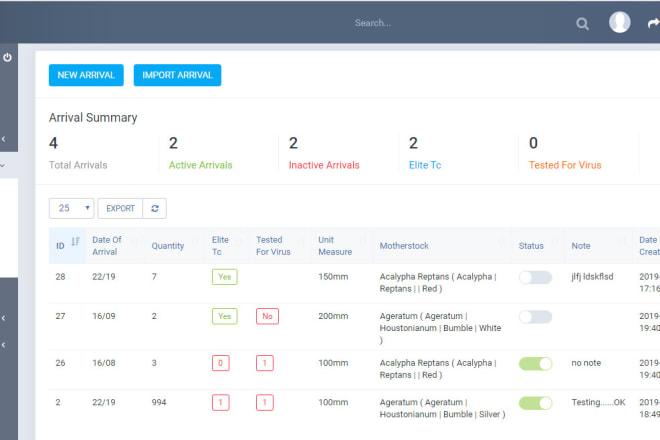This screenshot has width=660, height=440.
Task: Sort by the Note column header
Action: coord(598,245)
